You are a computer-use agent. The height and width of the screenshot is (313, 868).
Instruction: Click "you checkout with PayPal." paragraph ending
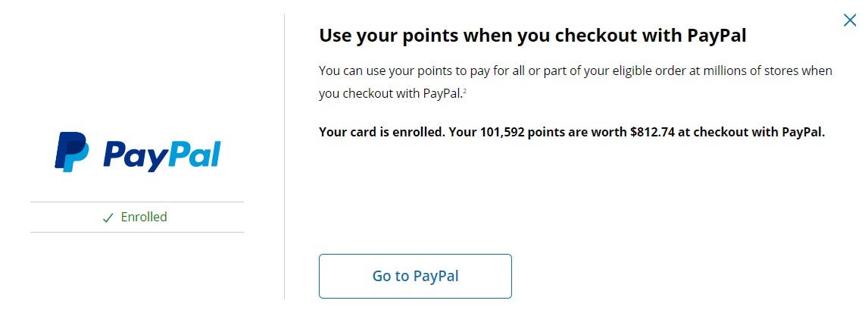[x=390, y=94]
